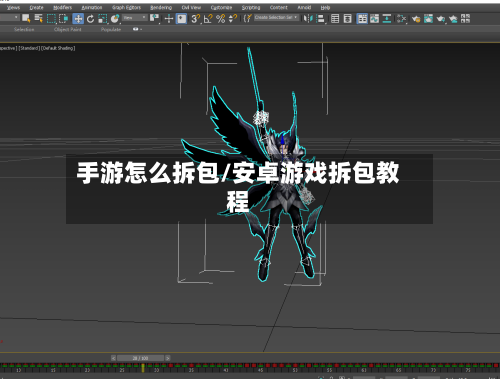Click the Edit Named Selection Sets icon
Image resolution: width=500 pixels, height=379 pixels.
pyautogui.click(x=247, y=18)
